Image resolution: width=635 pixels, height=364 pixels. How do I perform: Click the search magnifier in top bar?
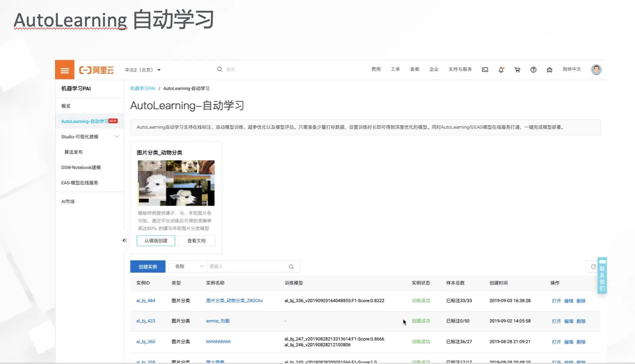pyautogui.click(x=219, y=69)
